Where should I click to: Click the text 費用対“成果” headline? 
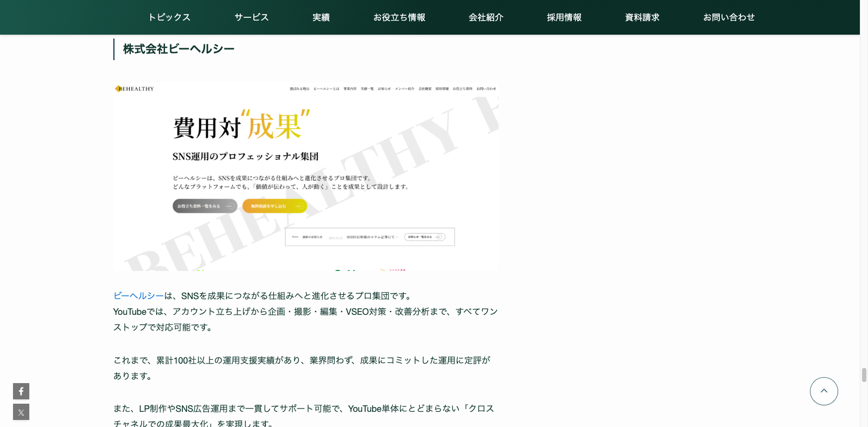241,125
